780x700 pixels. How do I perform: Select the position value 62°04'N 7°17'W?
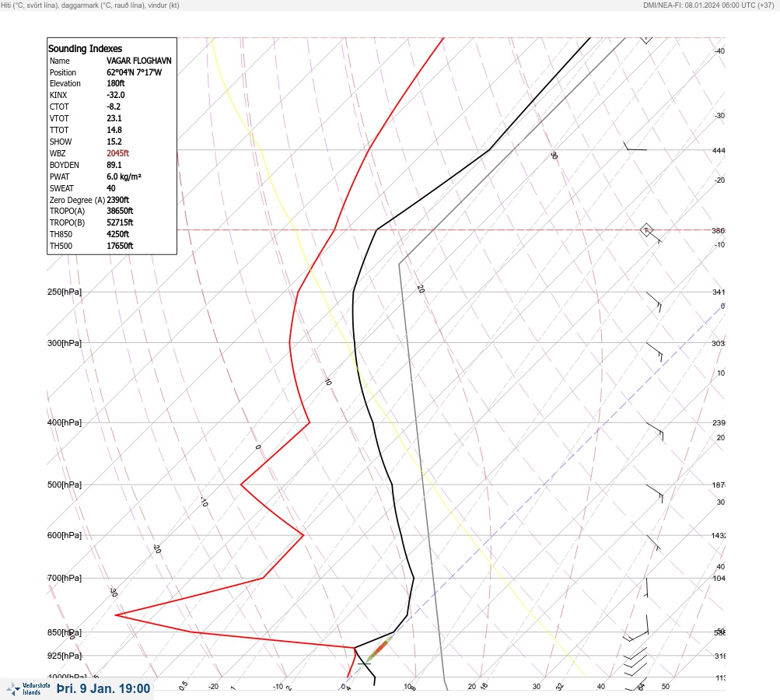pyautogui.click(x=135, y=72)
